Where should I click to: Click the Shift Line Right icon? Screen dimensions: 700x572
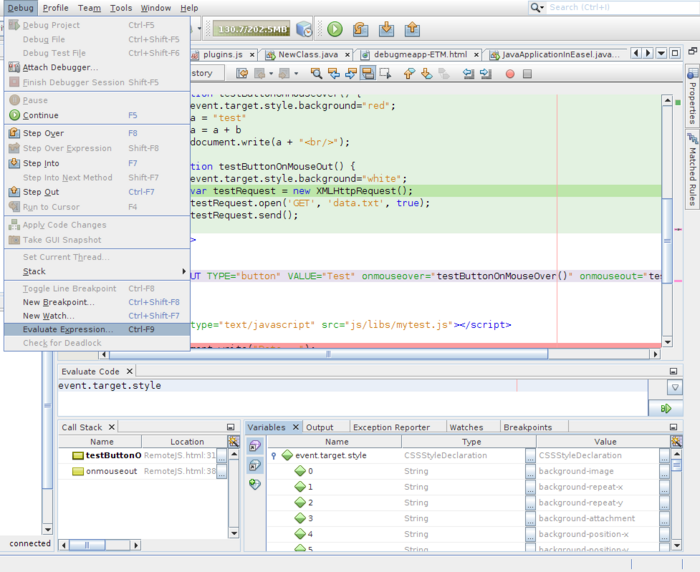pos(486,74)
